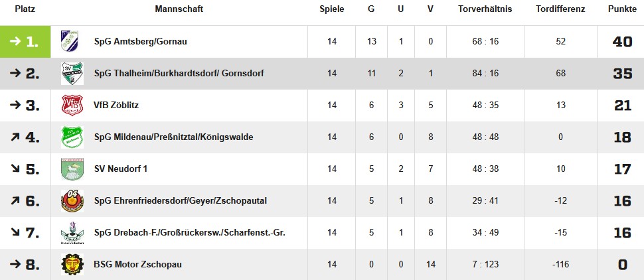
Task: Click the red VfB Zöblitz crest
Action: pyautogui.click(x=72, y=105)
